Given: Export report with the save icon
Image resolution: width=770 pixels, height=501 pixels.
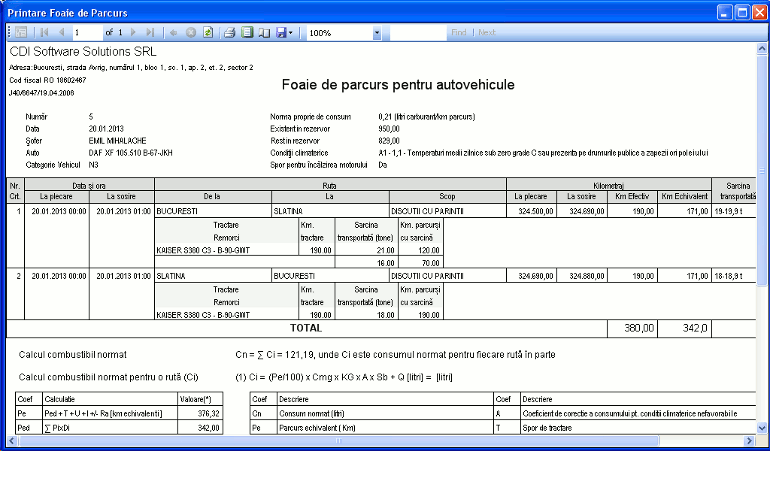Looking at the screenshot, I should pos(281,32).
